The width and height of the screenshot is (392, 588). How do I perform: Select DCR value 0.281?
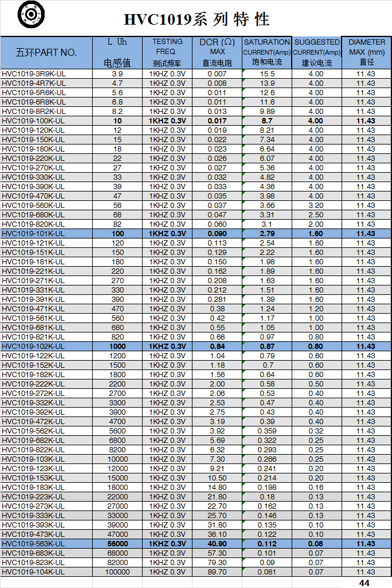(x=217, y=299)
